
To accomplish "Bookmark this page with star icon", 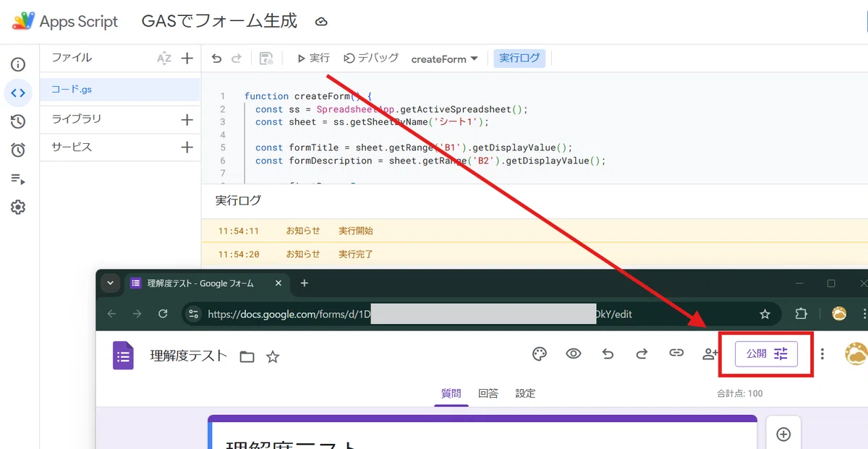I will tap(765, 314).
